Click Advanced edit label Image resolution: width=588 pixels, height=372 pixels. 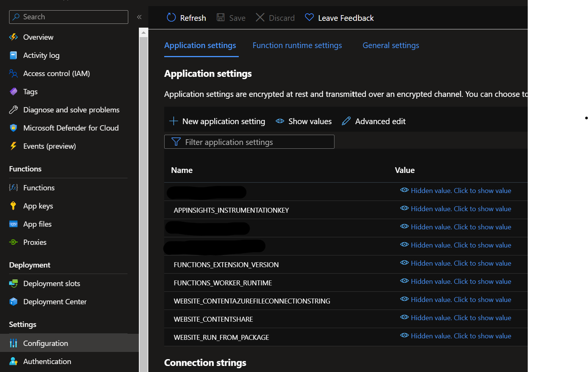(x=380, y=121)
